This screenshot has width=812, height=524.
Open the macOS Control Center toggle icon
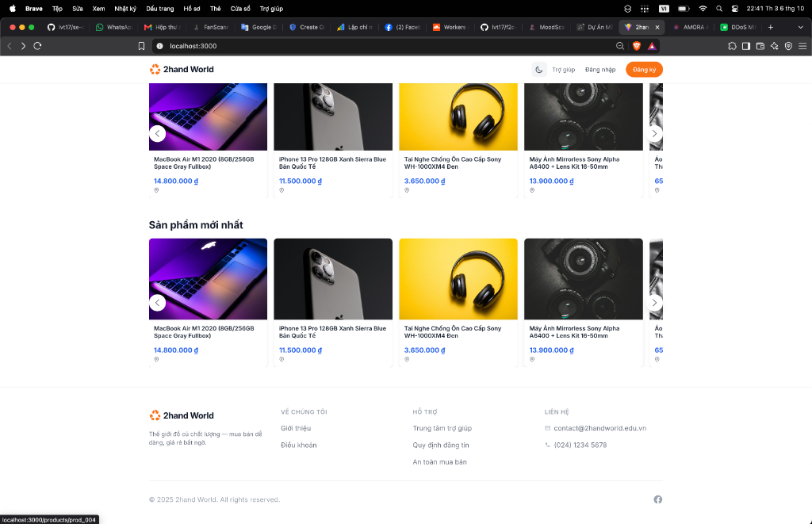734,9
